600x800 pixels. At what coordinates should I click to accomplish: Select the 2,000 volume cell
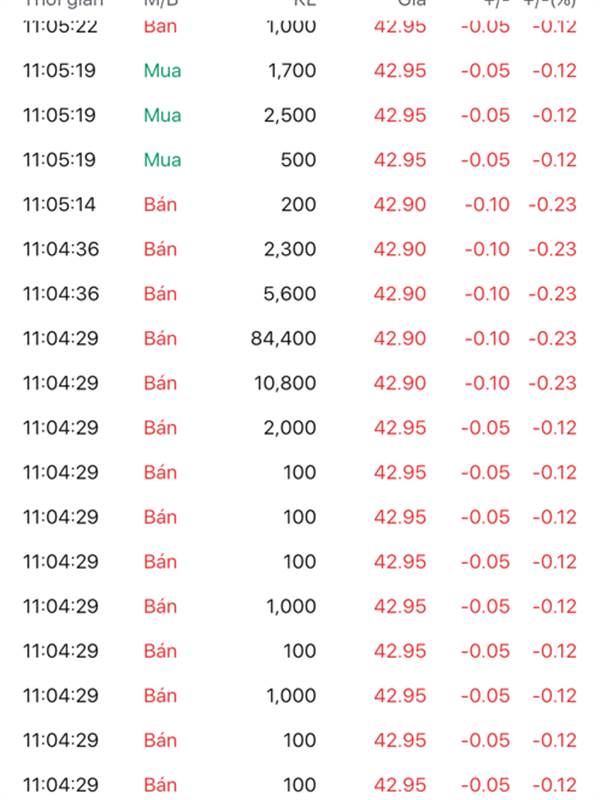pyautogui.click(x=290, y=428)
